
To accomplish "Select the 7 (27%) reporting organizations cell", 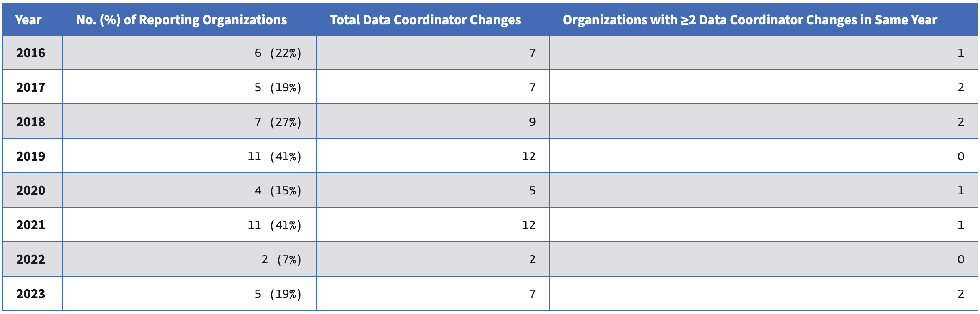I will [x=278, y=122].
